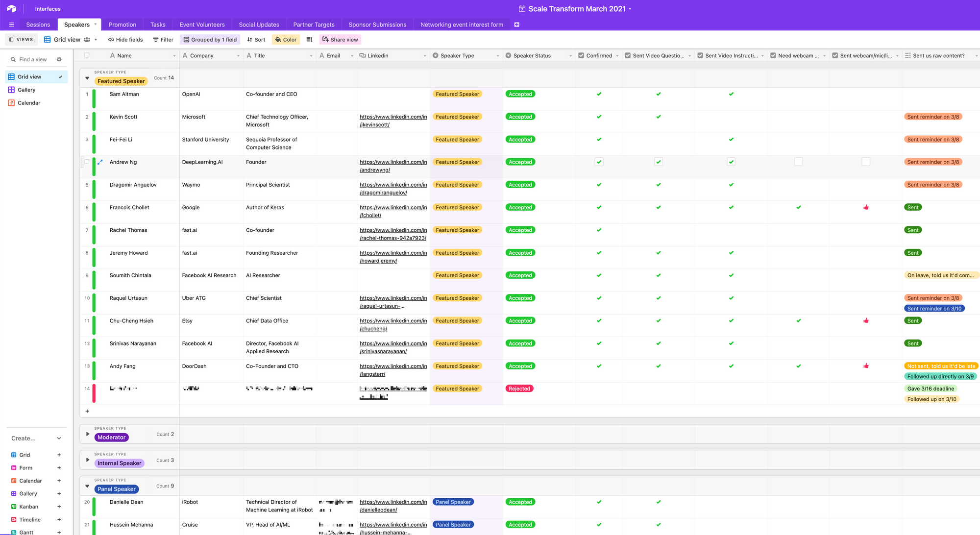Open the Filter button
The width and height of the screenshot is (980, 535).
click(163, 40)
